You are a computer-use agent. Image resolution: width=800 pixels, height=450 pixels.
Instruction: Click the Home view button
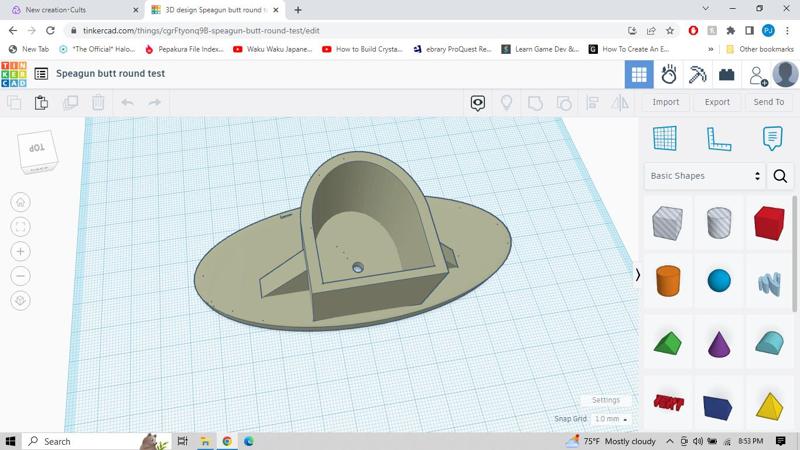(x=20, y=202)
